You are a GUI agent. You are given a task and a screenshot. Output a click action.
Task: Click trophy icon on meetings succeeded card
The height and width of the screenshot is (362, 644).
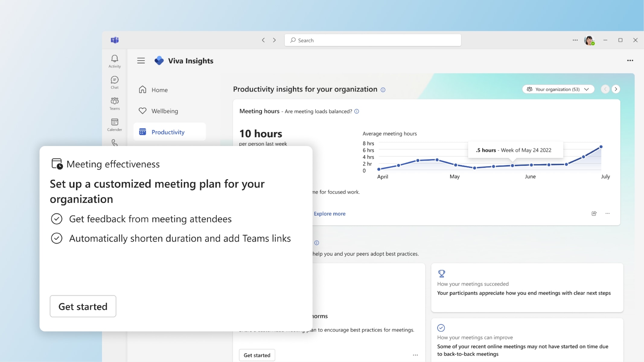pyautogui.click(x=442, y=274)
